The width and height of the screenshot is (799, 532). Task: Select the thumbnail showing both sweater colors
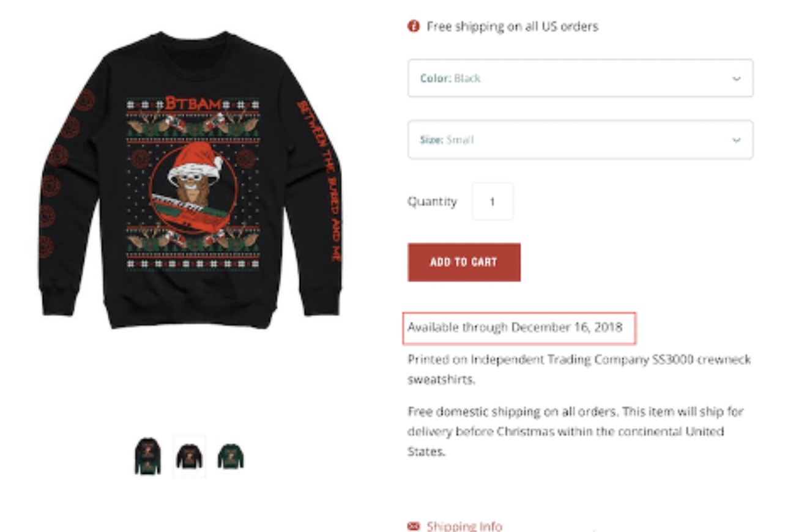click(x=147, y=456)
